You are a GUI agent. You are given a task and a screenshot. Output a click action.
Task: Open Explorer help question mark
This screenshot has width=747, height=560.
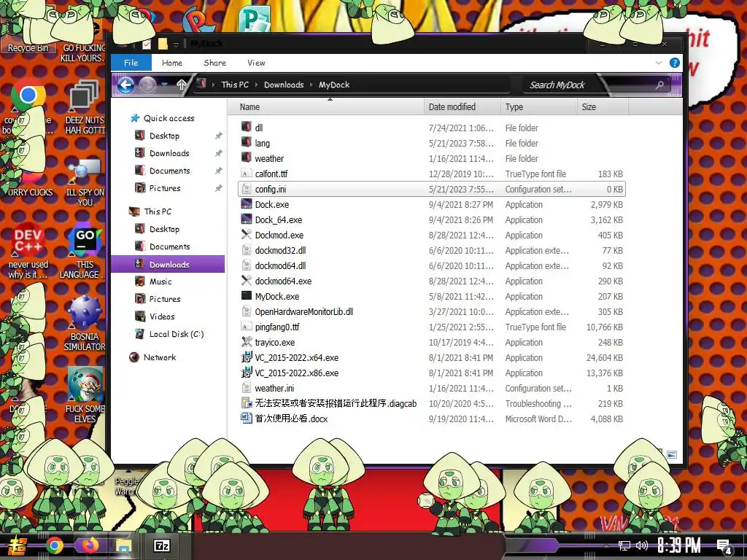coord(675,63)
